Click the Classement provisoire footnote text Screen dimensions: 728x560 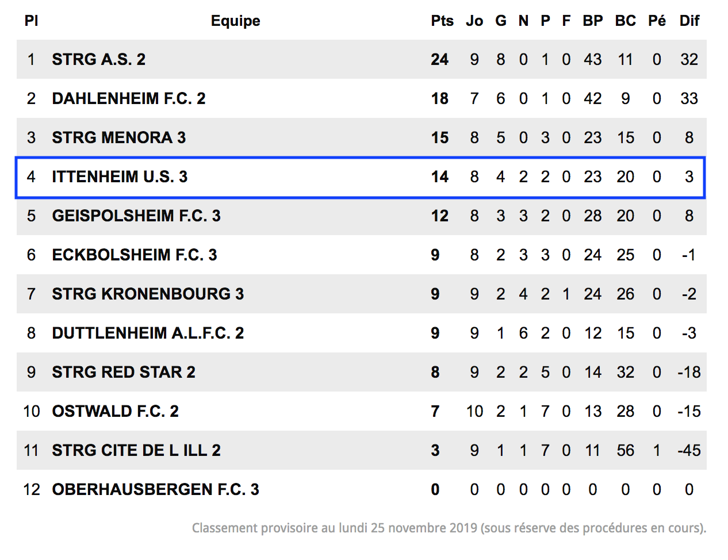click(449, 528)
